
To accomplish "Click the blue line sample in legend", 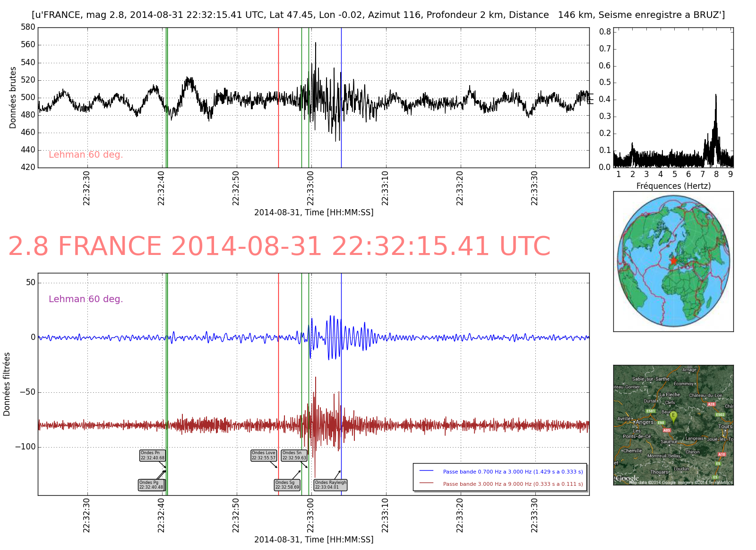I will pos(426,471).
